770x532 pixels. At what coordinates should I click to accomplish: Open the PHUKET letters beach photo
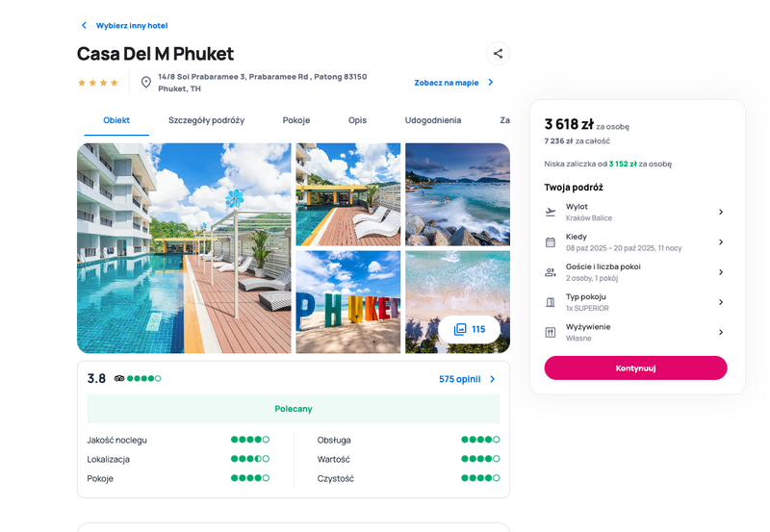348,302
